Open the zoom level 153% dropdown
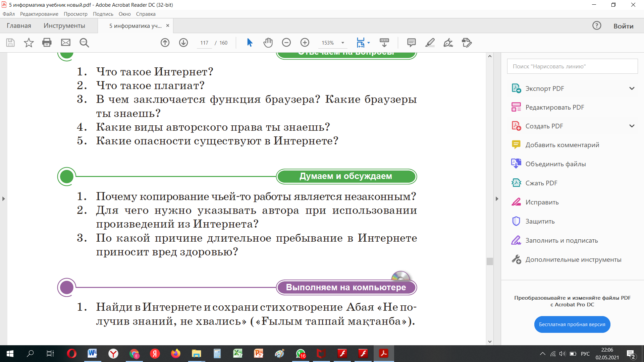Image resolution: width=644 pixels, height=362 pixels. coord(343,43)
